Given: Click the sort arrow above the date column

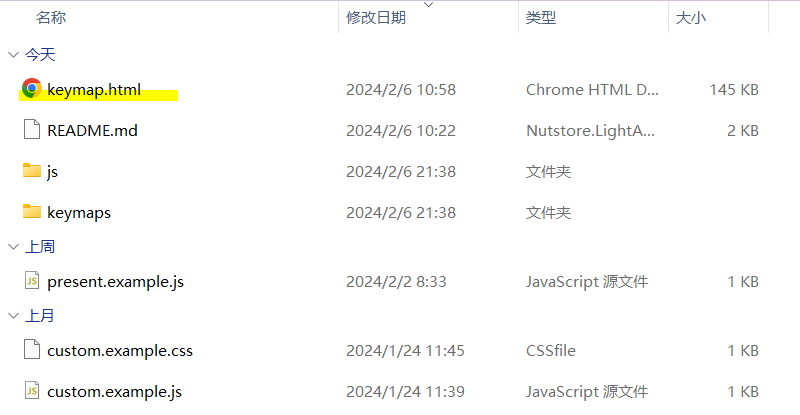Looking at the screenshot, I should coord(429,5).
